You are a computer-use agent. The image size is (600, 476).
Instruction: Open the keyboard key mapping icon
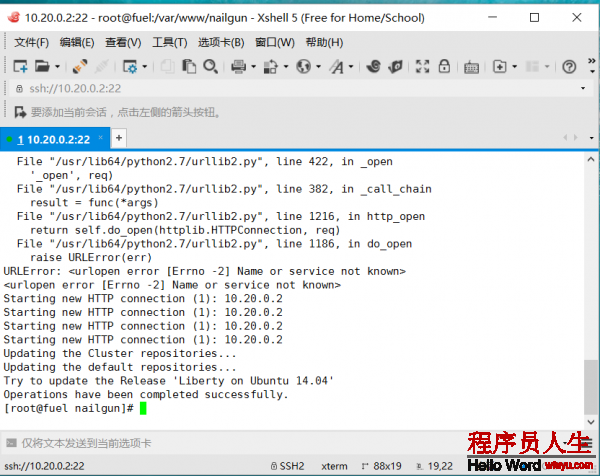pyautogui.click(x=471, y=67)
